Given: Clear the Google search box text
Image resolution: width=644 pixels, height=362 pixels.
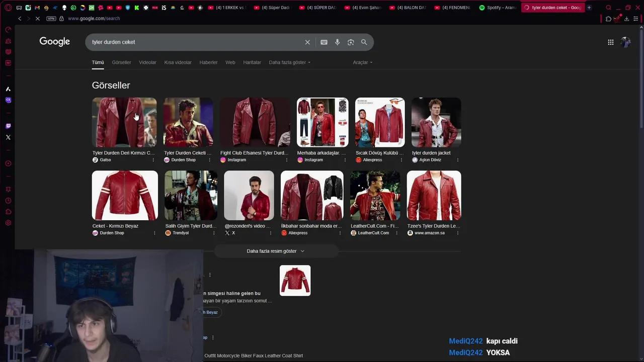Looking at the screenshot, I should 307,42.
